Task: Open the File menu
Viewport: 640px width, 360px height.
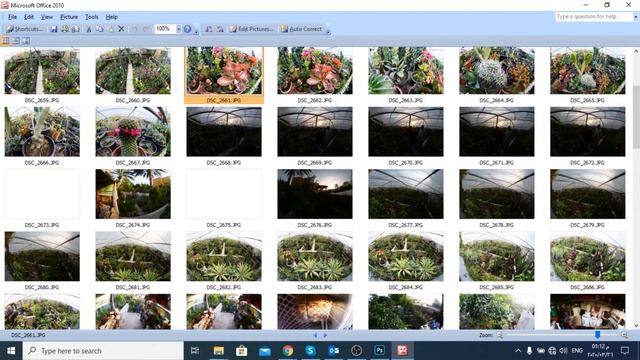Action: (13, 17)
